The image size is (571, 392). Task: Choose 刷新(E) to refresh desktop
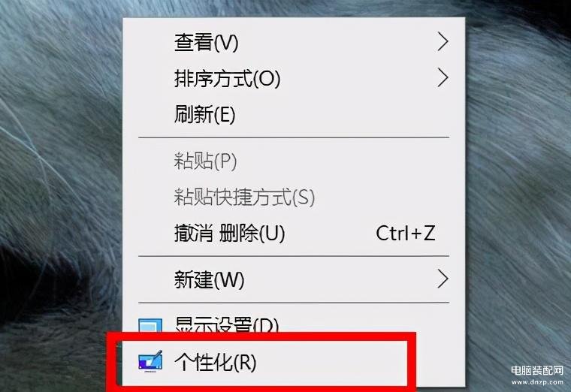pyautogui.click(x=294, y=114)
